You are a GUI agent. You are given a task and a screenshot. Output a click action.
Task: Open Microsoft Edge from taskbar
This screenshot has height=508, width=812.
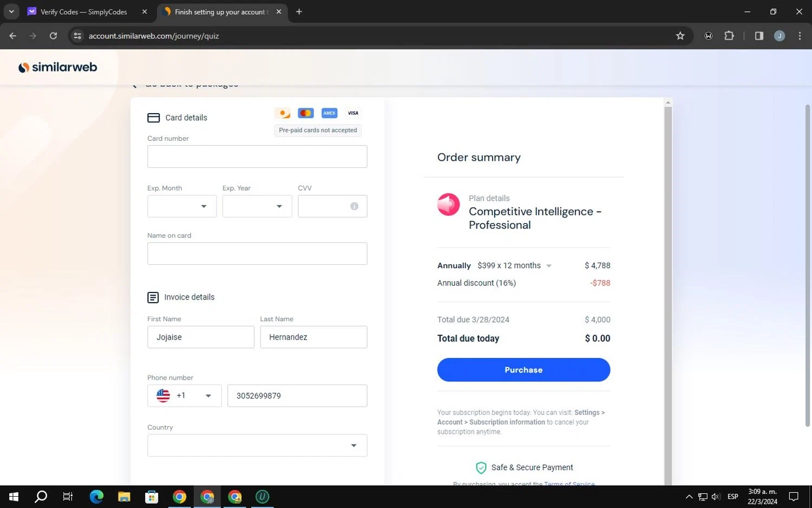pyautogui.click(x=96, y=497)
